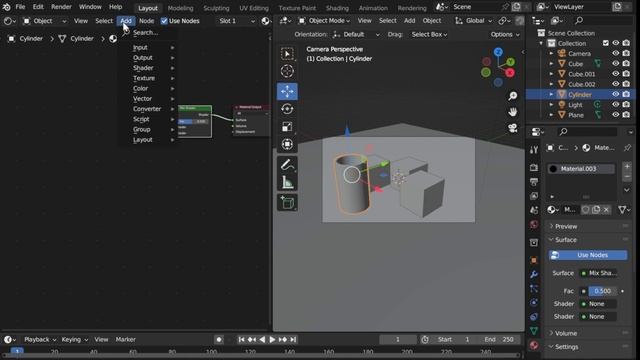Hide the Cylinder via eye icon
The height and width of the screenshot is (360, 640).
pyautogui.click(x=616, y=94)
